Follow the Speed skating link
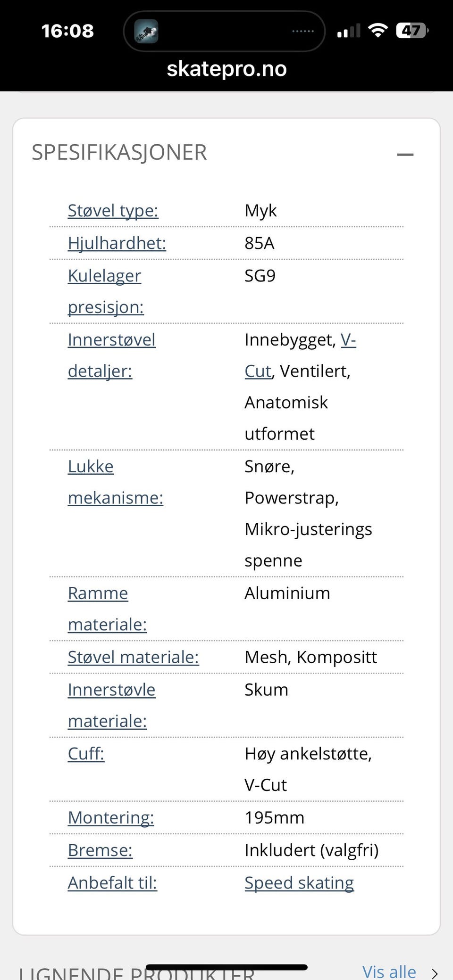The width and height of the screenshot is (453, 980). tap(299, 883)
